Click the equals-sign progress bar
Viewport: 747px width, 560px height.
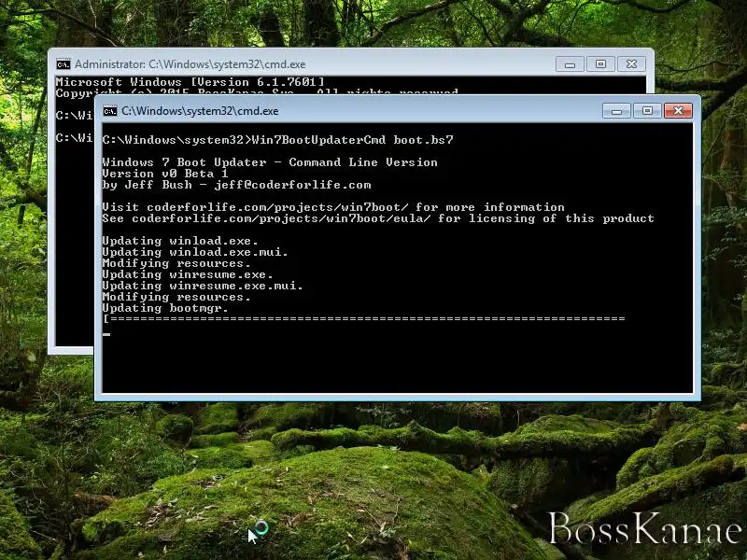(x=364, y=318)
